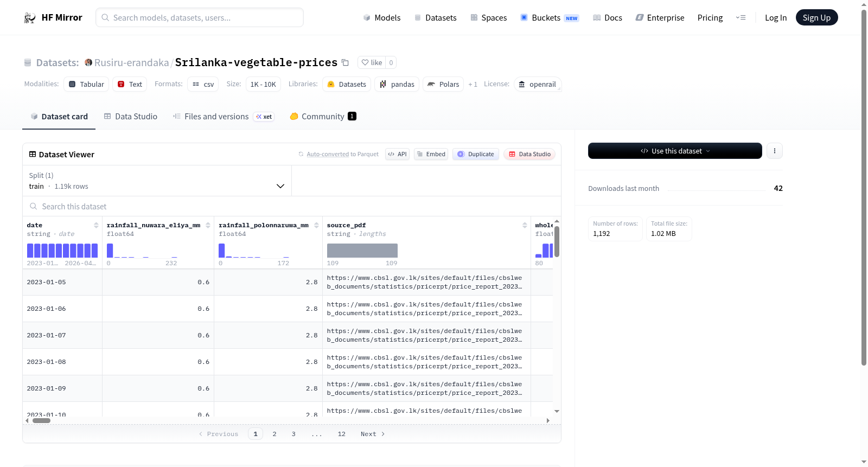Click the Rusiru-erandaka avatar icon
Screen dimensions: 868x467
[88, 62]
